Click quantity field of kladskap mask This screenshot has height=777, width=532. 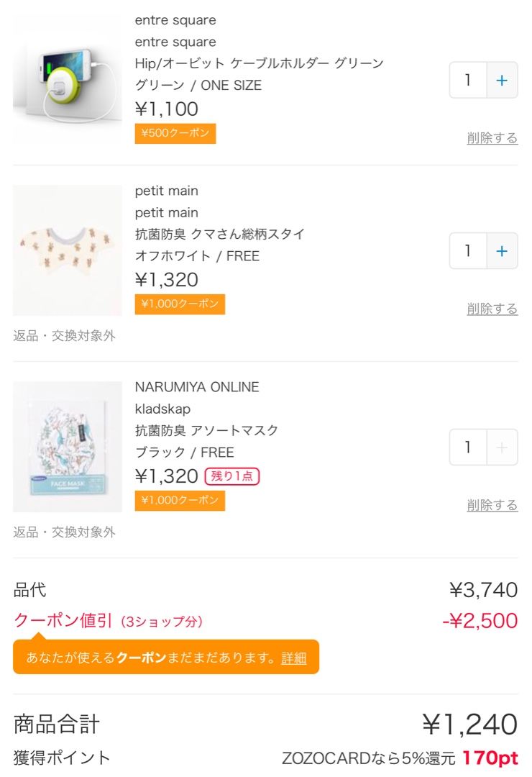point(468,447)
